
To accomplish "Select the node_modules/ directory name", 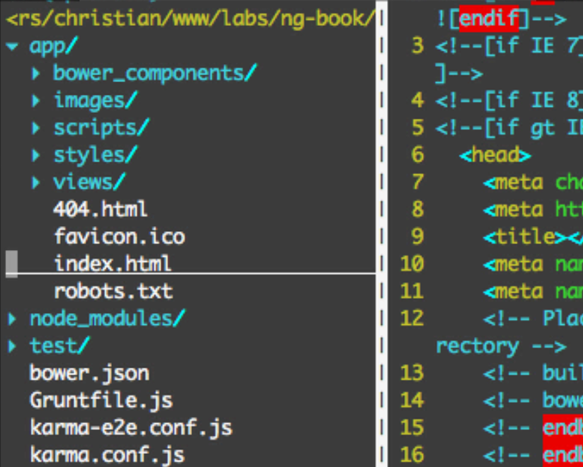I will pyautogui.click(x=107, y=319).
